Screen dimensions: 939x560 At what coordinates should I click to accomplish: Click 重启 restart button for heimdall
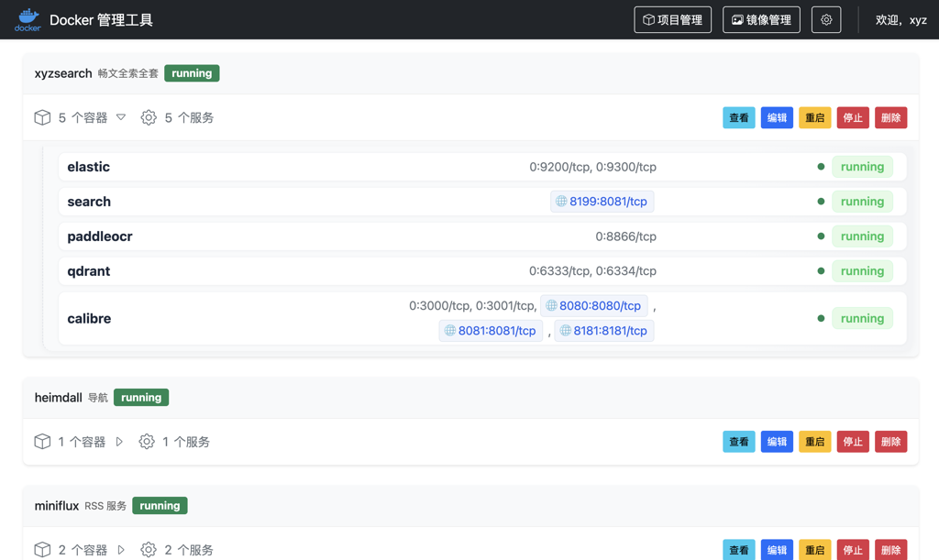[x=814, y=442]
